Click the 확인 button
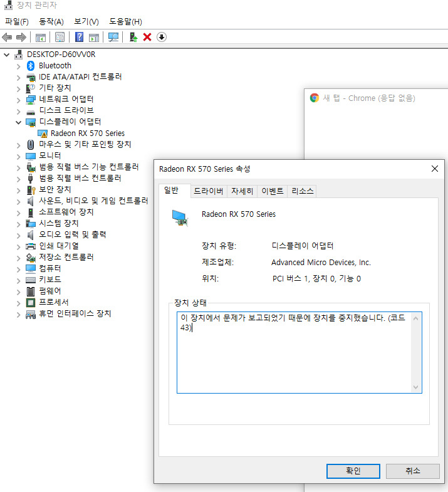 (x=353, y=471)
